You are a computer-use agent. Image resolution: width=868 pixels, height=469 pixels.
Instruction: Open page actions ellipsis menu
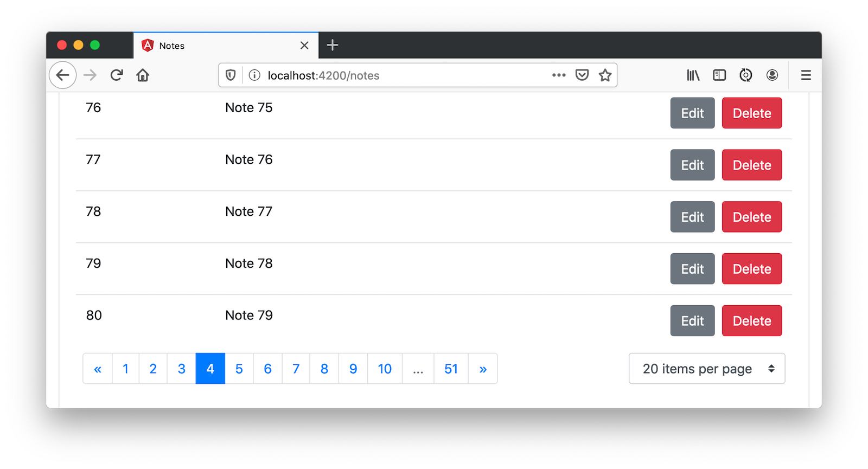(559, 75)
